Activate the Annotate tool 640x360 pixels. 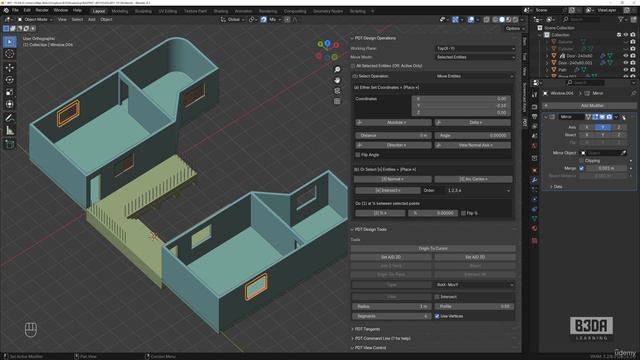pos(10,118)
